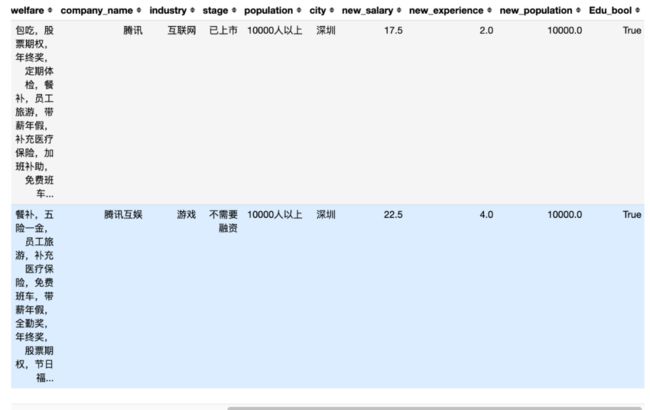The width and height of the screenshot is (650, 410).
Task: Sort by the Edu_bool column icon
Action: [x=638, y=10]
